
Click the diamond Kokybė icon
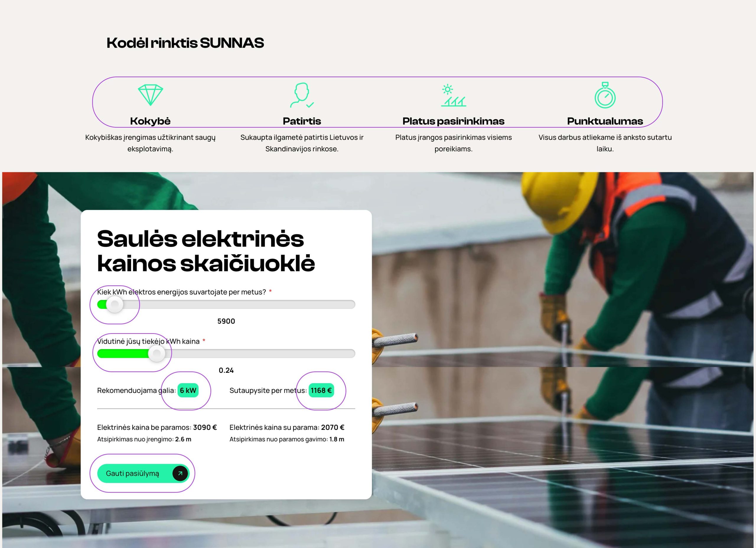(x=150, y=95)
